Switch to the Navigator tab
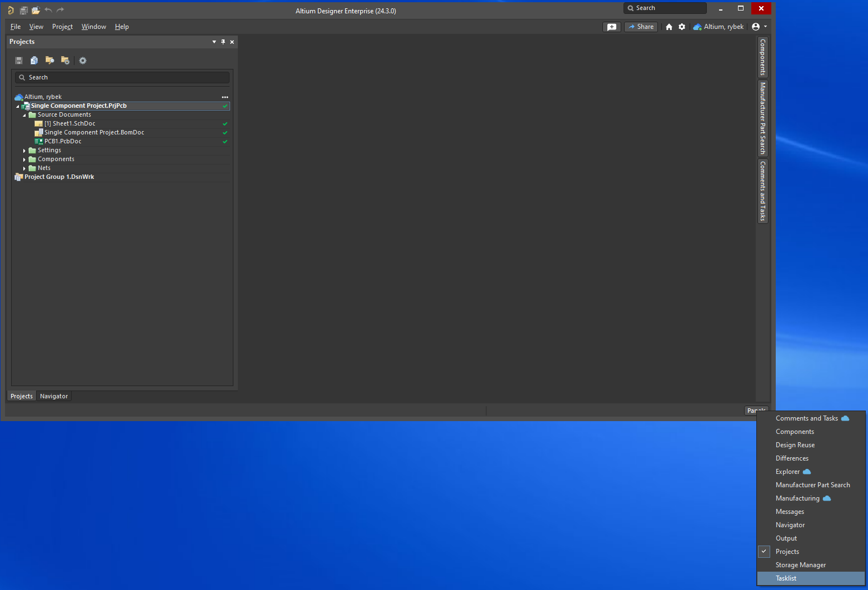868x590 pixels. [54, 396]
